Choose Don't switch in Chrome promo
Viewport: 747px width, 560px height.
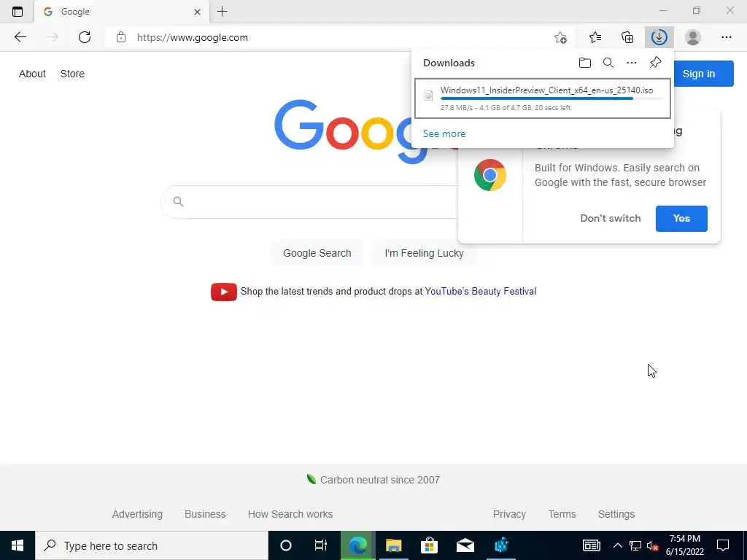point(611,218)
